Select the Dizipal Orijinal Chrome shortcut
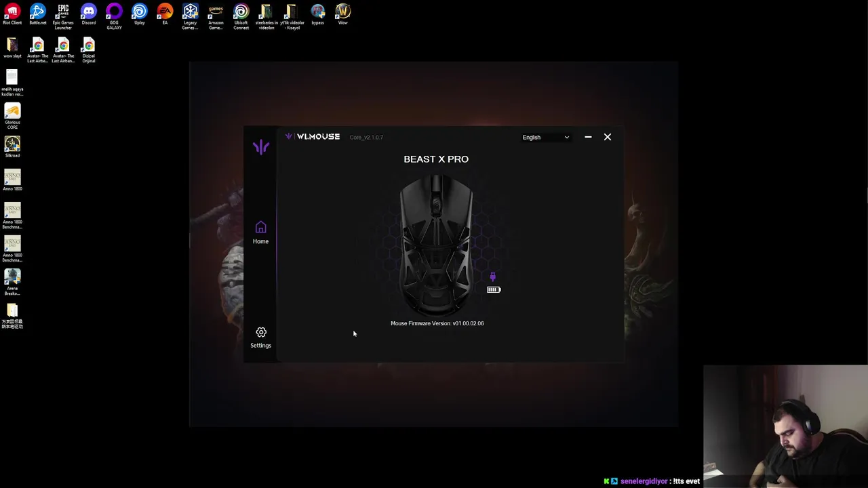This screenshot has width=868, height=488. 89,50
